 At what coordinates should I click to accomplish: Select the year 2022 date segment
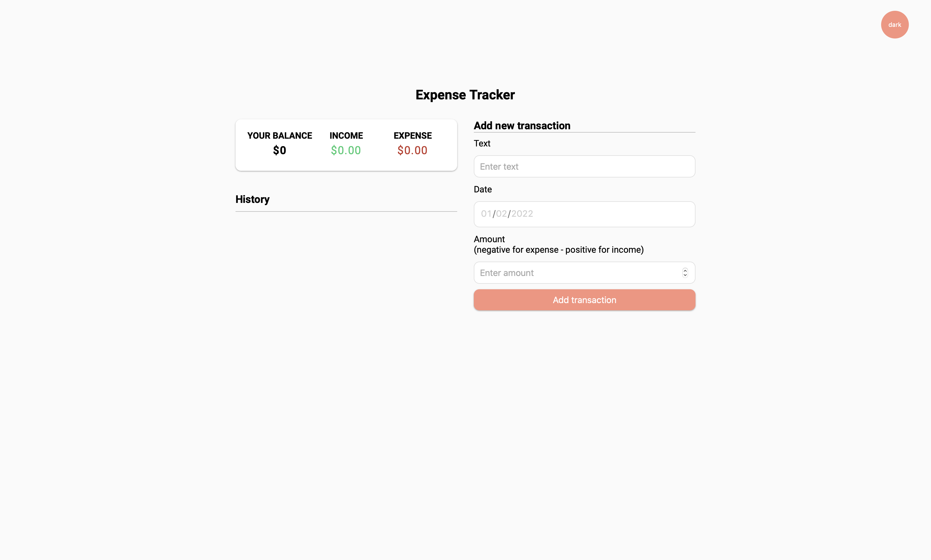[522, 214]
